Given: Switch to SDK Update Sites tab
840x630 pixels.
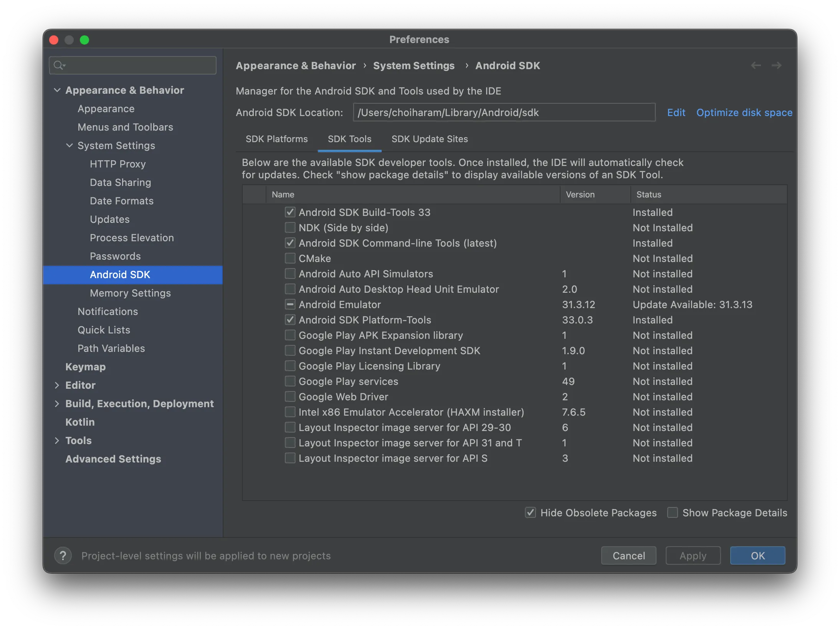Looking at the screenshot, I should 429,138.
